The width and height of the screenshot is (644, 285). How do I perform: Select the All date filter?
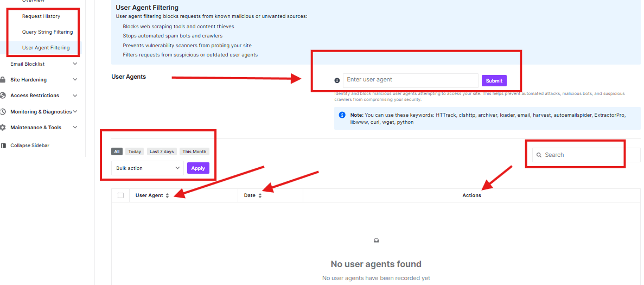click(117, 151)
